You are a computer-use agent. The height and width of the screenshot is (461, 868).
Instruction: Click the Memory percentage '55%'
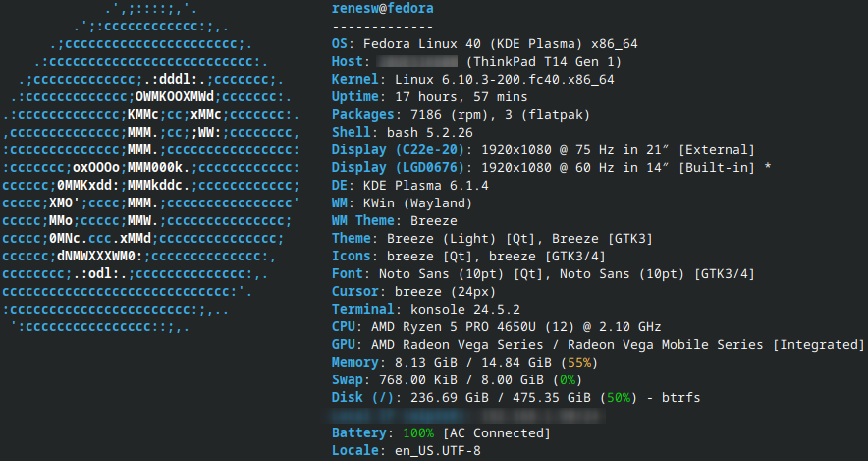tap(579, 363)
